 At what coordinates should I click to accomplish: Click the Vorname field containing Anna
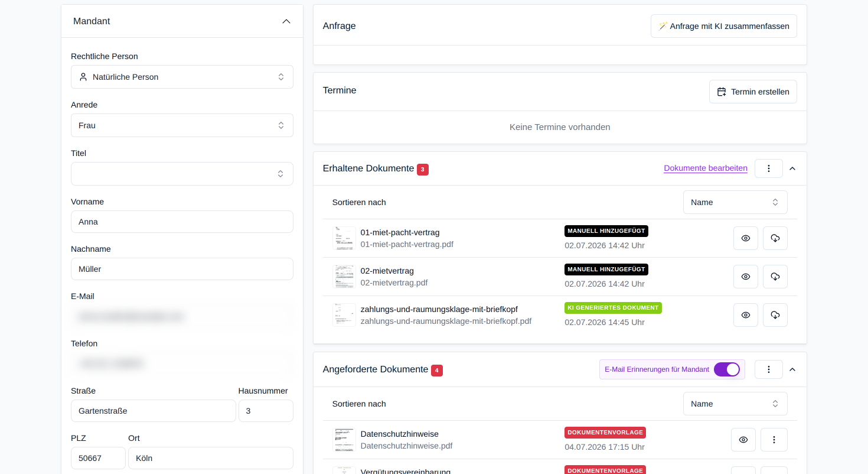click(x=182, y=222)
